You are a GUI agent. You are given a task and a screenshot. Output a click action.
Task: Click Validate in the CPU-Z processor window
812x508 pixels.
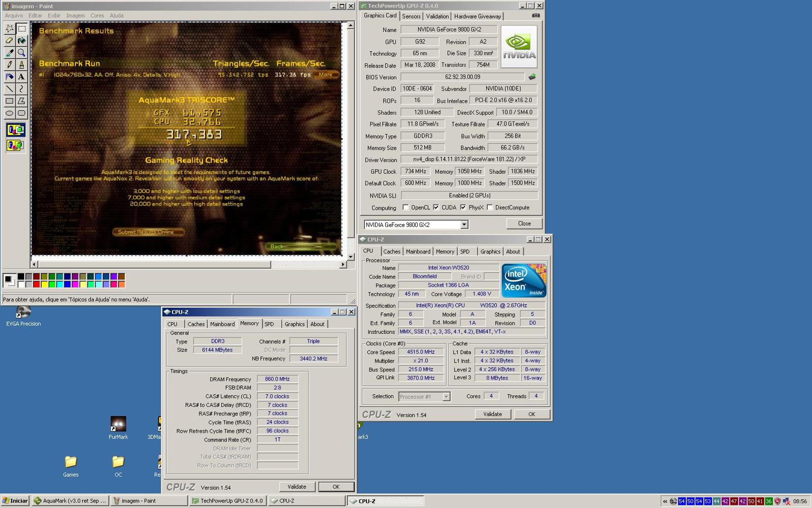point(492,414)
